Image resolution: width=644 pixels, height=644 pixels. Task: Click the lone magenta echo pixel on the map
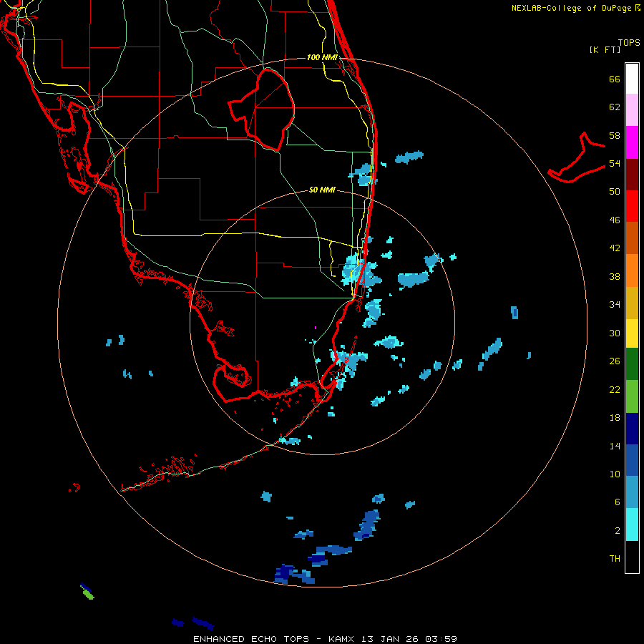pos(316,328)
